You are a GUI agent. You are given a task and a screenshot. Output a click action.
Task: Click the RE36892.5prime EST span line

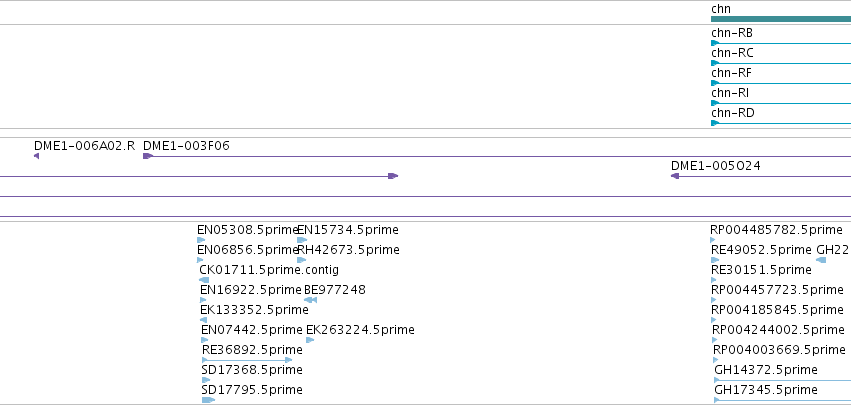[x=247, y=360]
